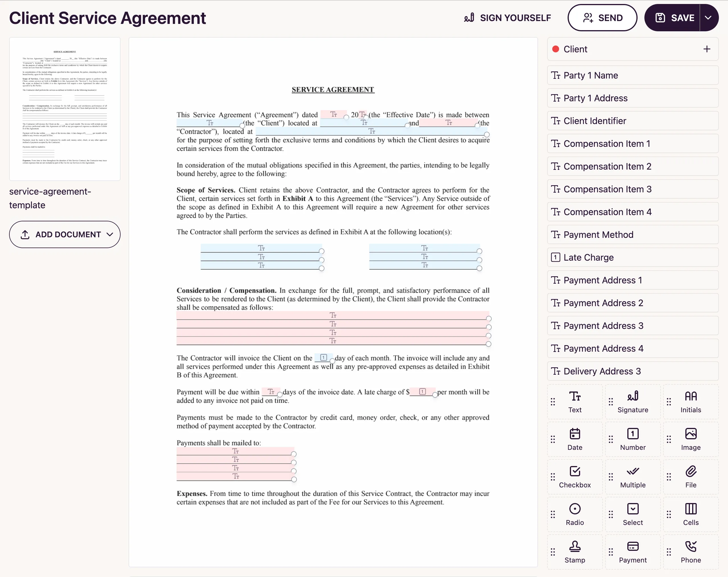Add a Phone field
The height and width of the screenshot is (577, 728).
(x=690, y=552)
